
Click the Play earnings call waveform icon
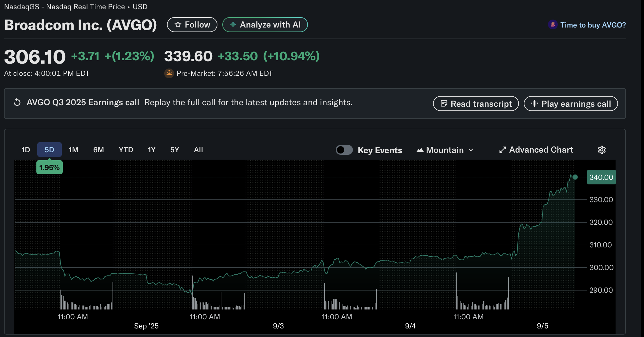534,104
